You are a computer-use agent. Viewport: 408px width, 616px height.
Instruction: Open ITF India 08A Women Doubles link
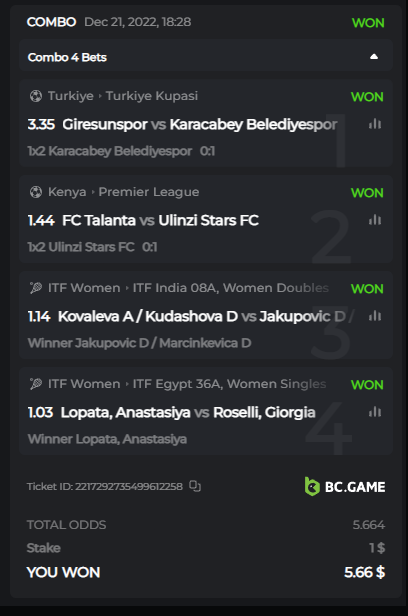[x=231, y=288]
